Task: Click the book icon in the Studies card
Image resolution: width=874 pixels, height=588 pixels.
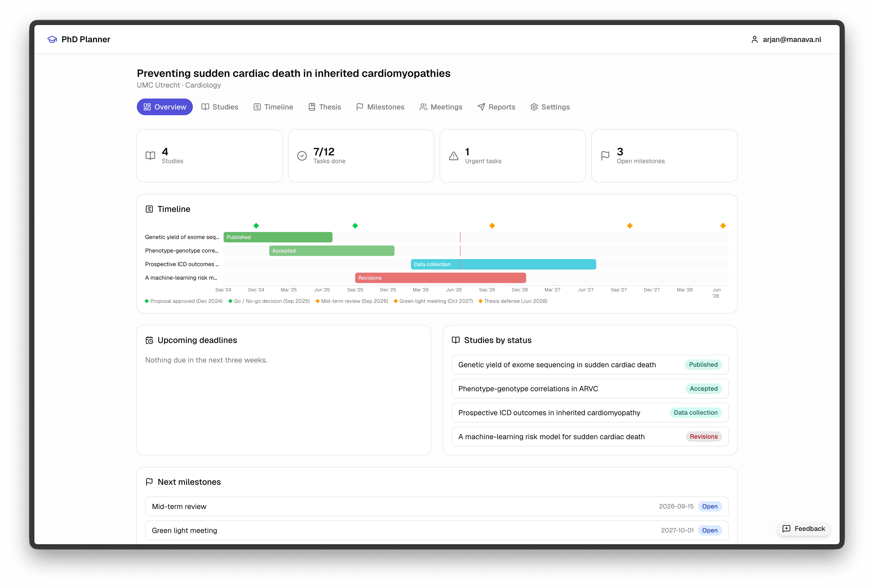Action: (x=150, y=156)
